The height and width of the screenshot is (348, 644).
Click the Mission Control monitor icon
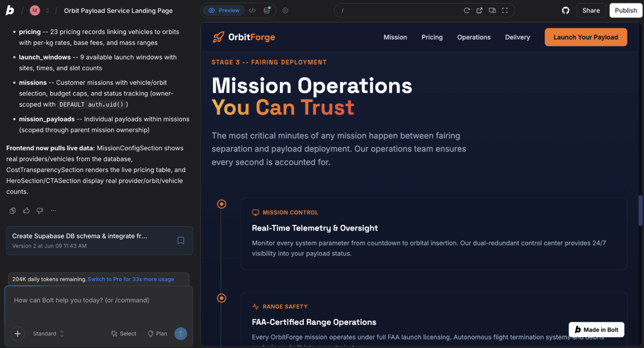tap(256, 213)
